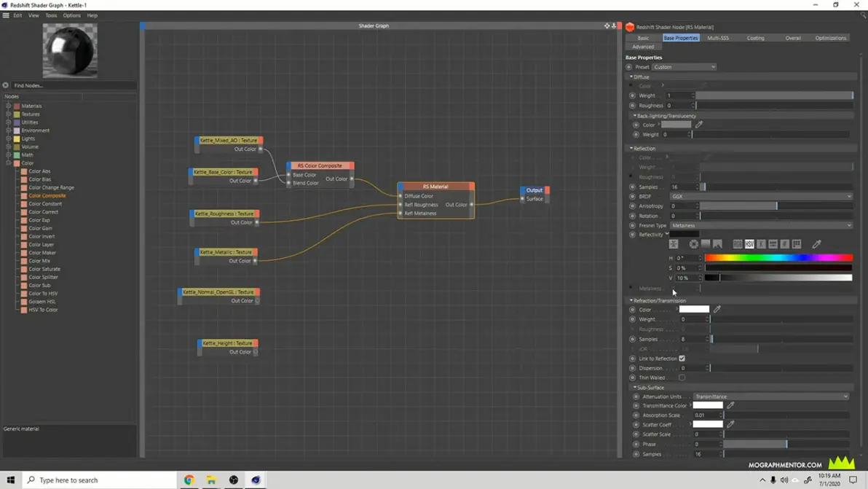Viewport: 868px width, 489px height.
Task: Open the Windows Start menu
Action: [10, 480]
